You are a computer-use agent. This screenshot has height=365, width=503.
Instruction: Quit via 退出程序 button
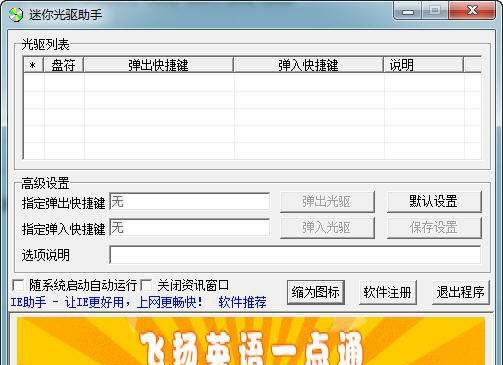click(x=461, y=292)
